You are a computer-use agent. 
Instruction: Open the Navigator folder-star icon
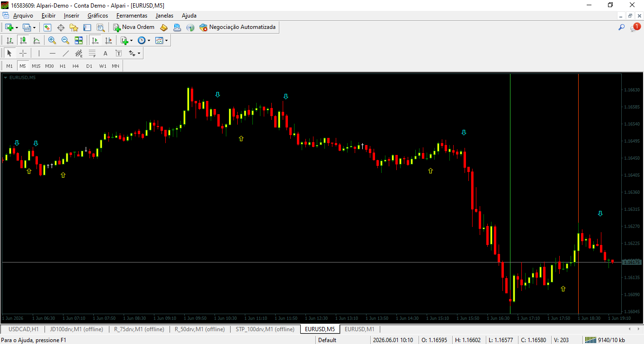(x=74, y=27)
